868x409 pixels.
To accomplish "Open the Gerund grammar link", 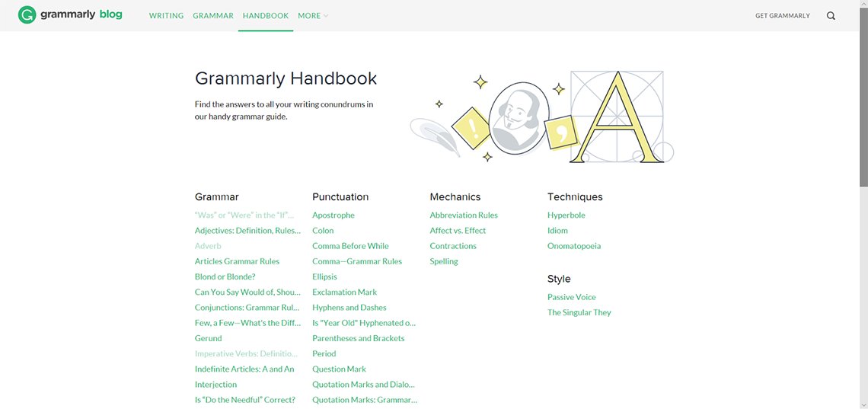I will (209, 338).
